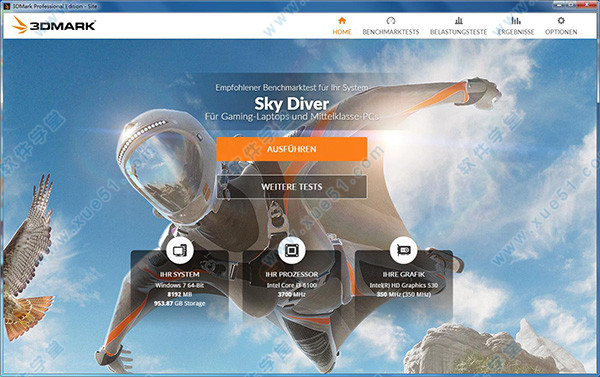Viewport: 600px width, 377px height.
Task: Run Sky Diver with AUSFÜHREN button
Action: (x=292, y=149)
